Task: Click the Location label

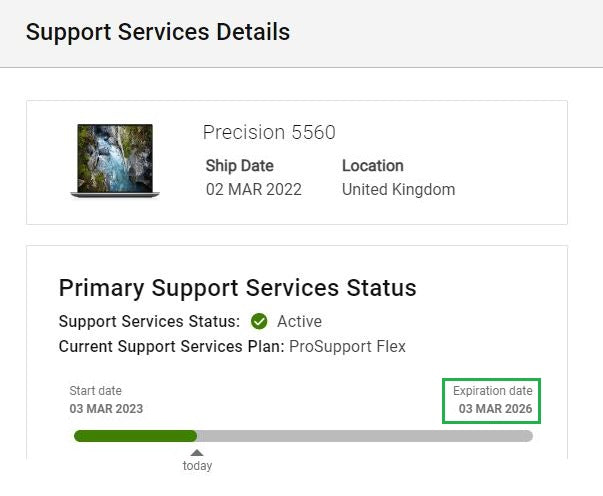Action: [x=373, y=166]
